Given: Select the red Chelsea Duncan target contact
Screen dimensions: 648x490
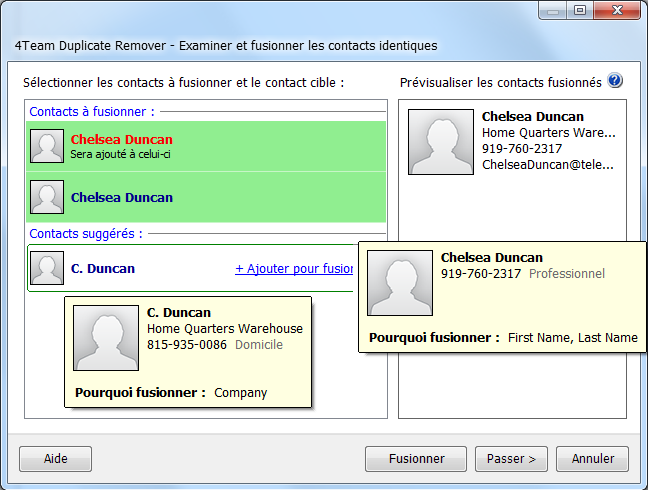Looking at the screenshot, I should pos(121,139).
